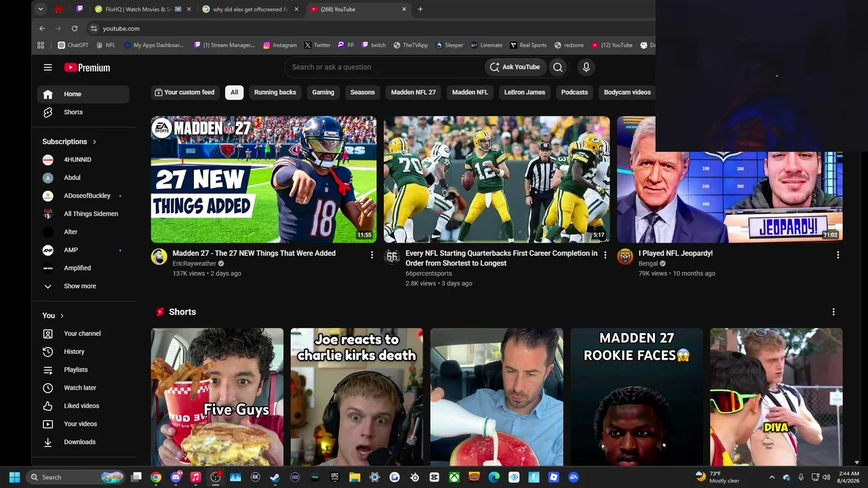Open the tab search dropdown arrow
Screen dimensions: 868x488
[41, 9]
